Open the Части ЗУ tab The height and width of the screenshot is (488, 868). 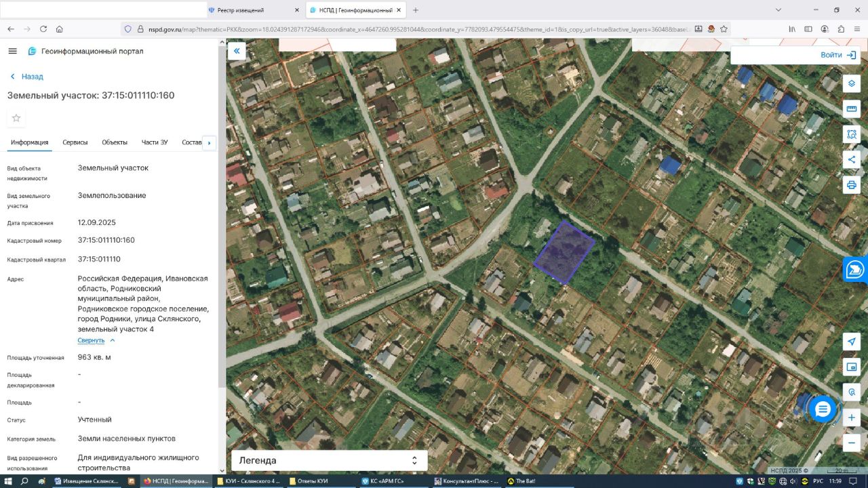coord(155,142)
